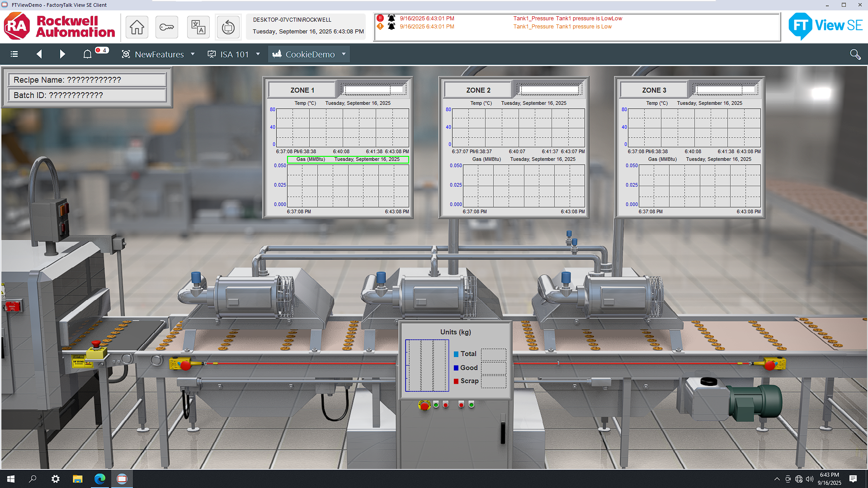Click the ISA 101 presentation icon
868x488 pixels.
[211, 54]
